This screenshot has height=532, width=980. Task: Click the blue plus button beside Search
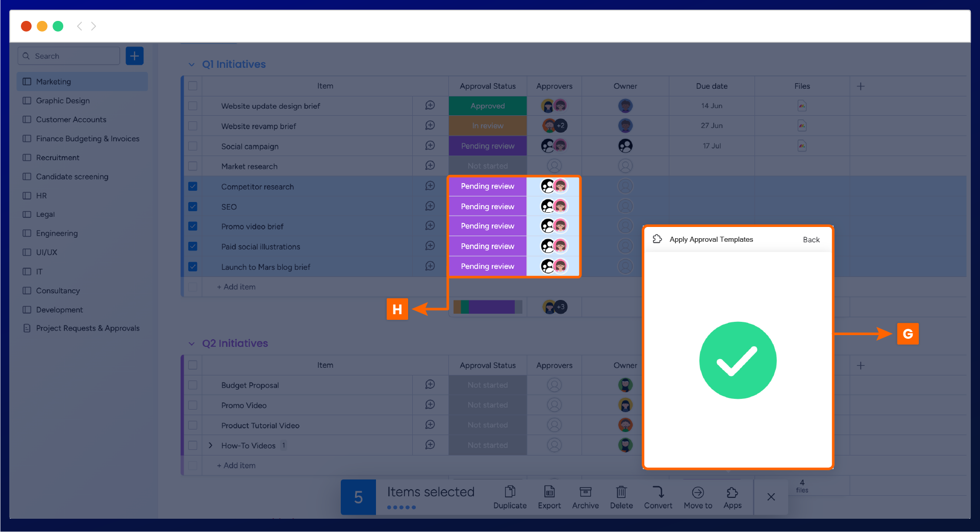pyautogui.click(x=135, y=56)
